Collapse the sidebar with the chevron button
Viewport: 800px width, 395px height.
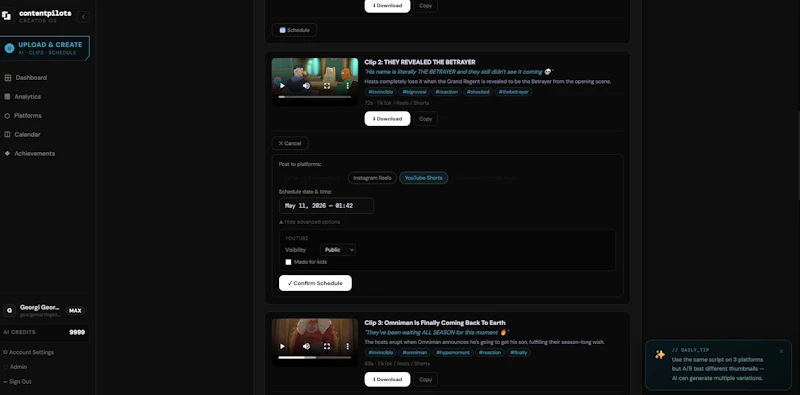click(83, 17)
